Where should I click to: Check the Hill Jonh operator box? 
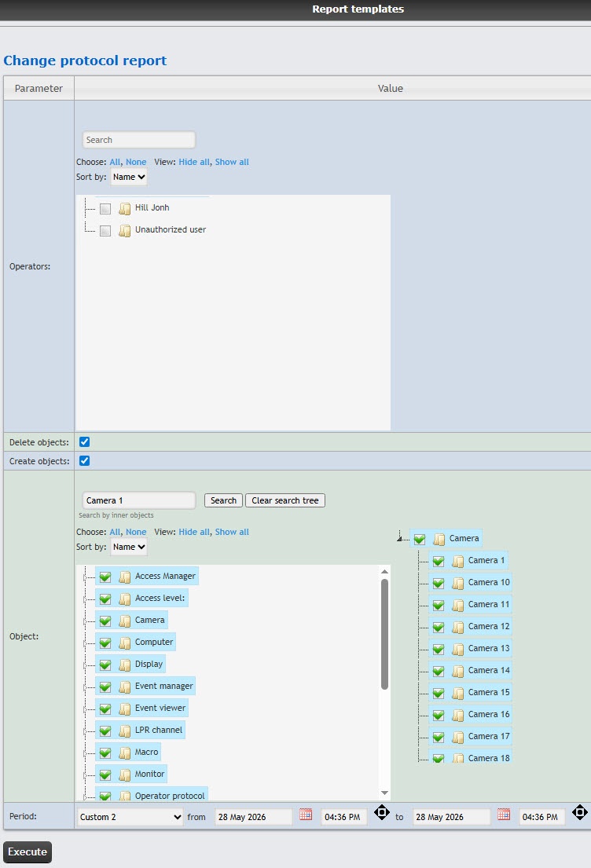[x=105, y=209]
